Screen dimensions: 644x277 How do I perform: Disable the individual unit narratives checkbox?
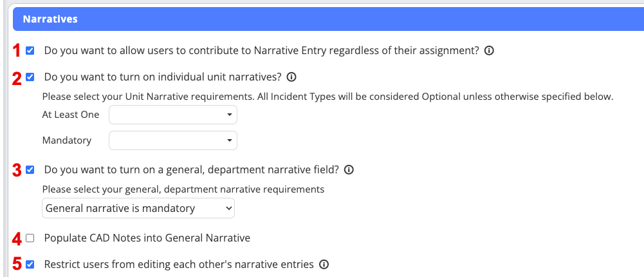[30, 77]
